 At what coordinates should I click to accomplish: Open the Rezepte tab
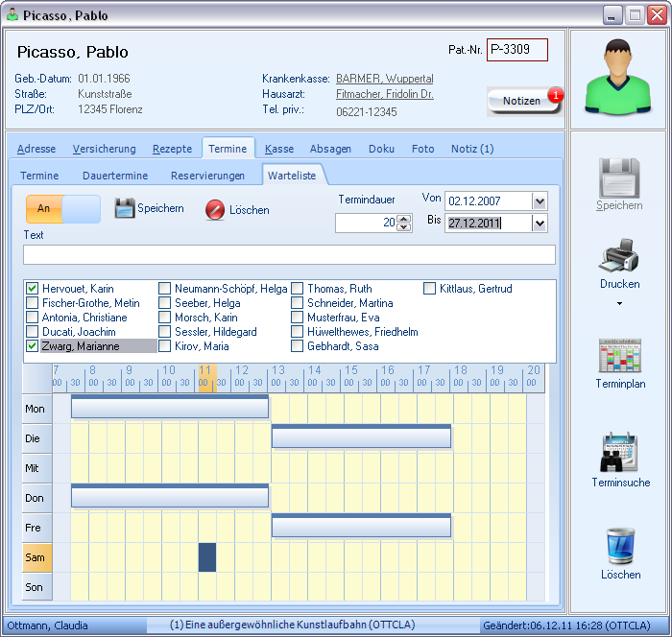tap(172, 149)
